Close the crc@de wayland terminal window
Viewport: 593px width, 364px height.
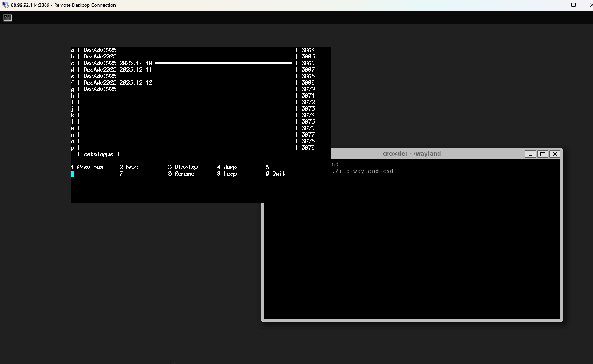[x=555, y=154]
